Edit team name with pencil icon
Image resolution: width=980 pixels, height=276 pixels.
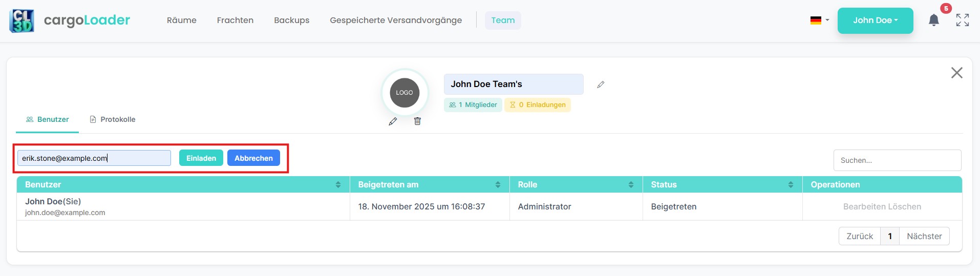[601, 84]
